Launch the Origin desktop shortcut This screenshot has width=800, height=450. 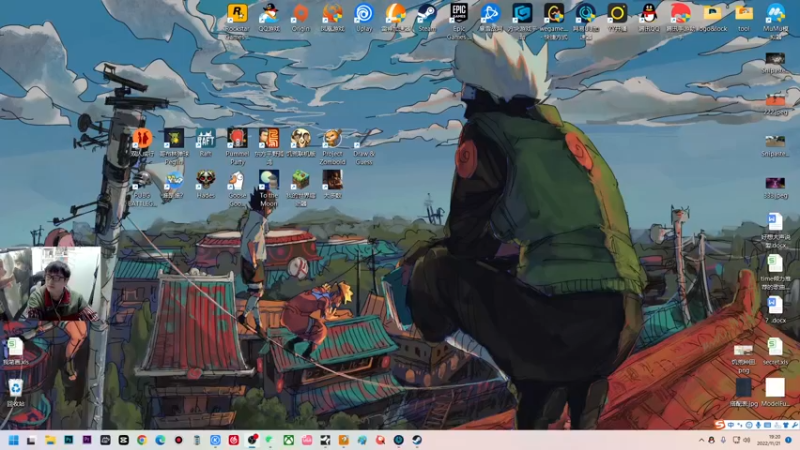coord(301,18)
